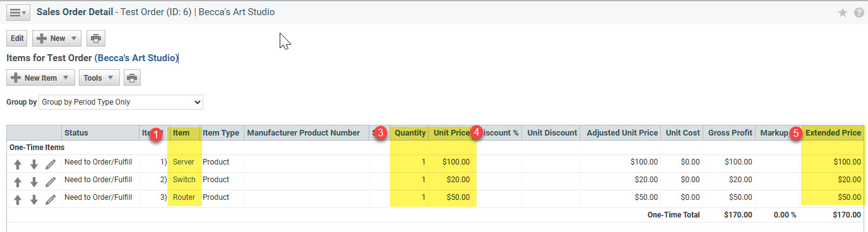
Task: Click the print icon next to Tools
Action: coord(132,78)
